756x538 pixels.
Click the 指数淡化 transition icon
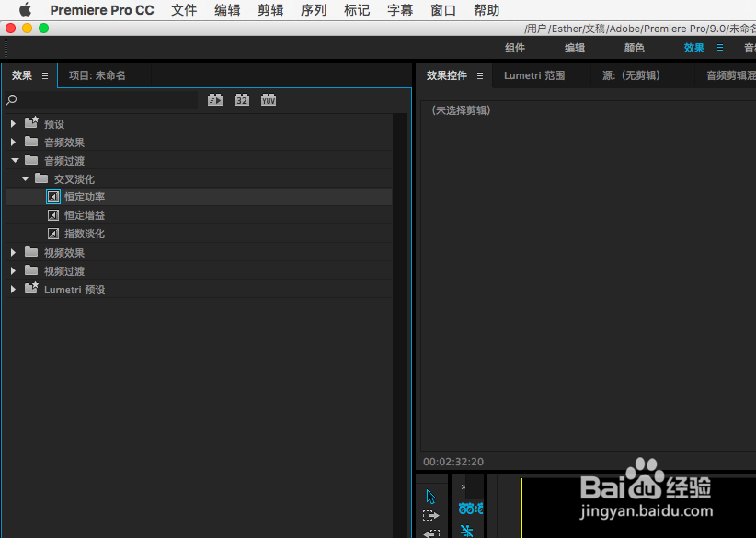tap(53, 234)
